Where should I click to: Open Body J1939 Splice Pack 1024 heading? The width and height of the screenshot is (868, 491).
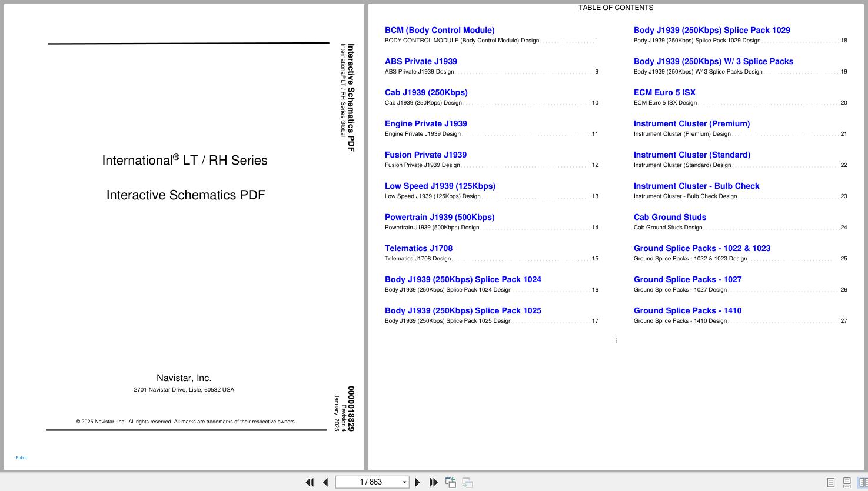(x=463, y=279)
